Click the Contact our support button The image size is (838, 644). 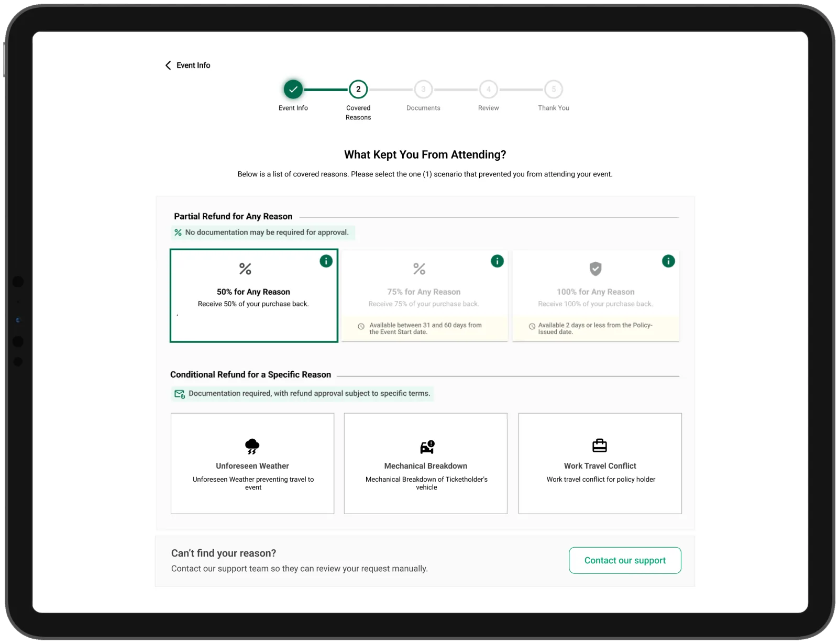point(625,560)
